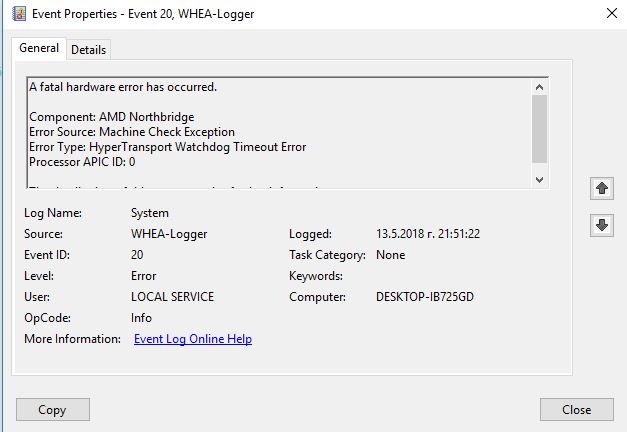Click the Event ID value 20
627x432 pixels.
[x=137, y=255]
